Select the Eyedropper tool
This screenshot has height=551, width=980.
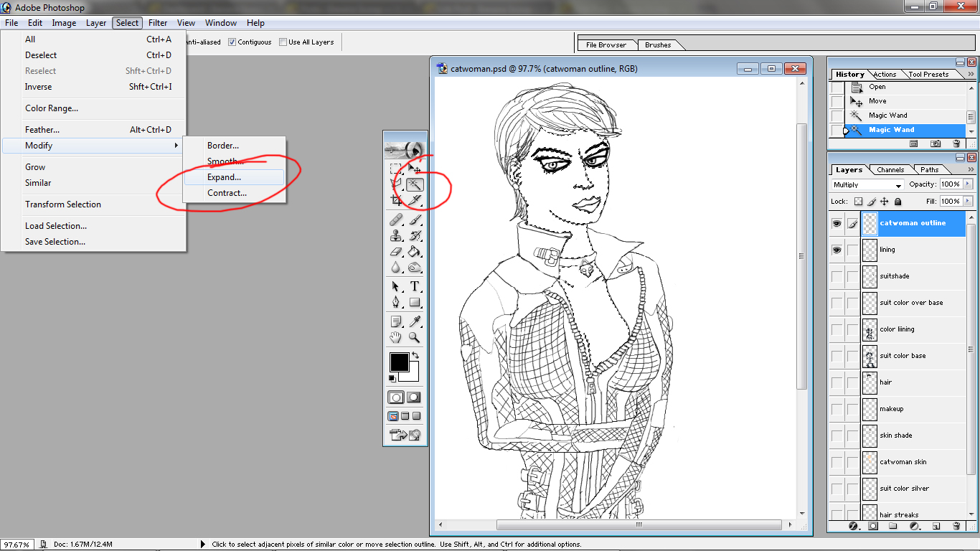[414, 321]
